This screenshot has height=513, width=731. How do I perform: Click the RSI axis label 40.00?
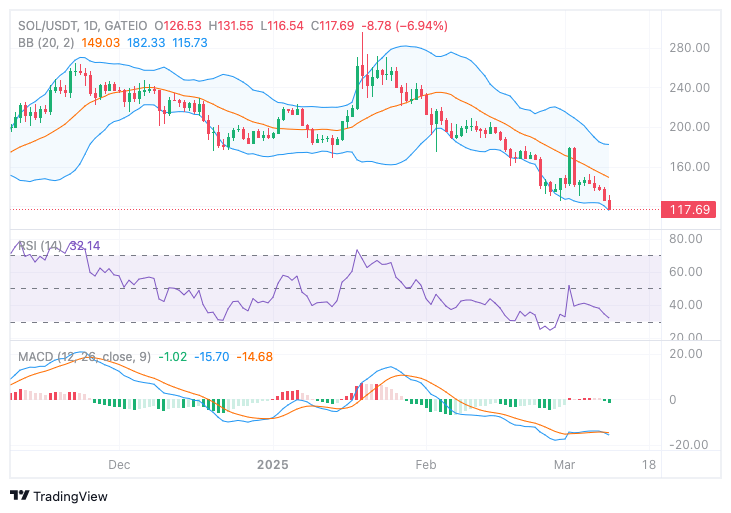click(x=685, y=305)
